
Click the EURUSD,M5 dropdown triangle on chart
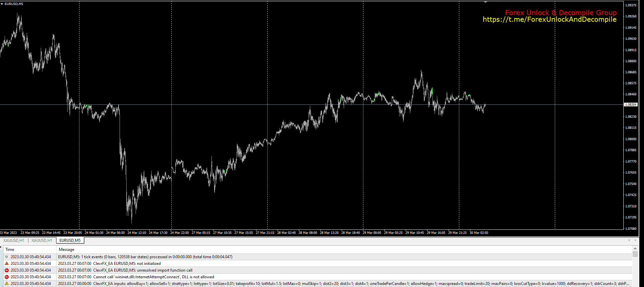pyautogui.click(x=2, y=4)
